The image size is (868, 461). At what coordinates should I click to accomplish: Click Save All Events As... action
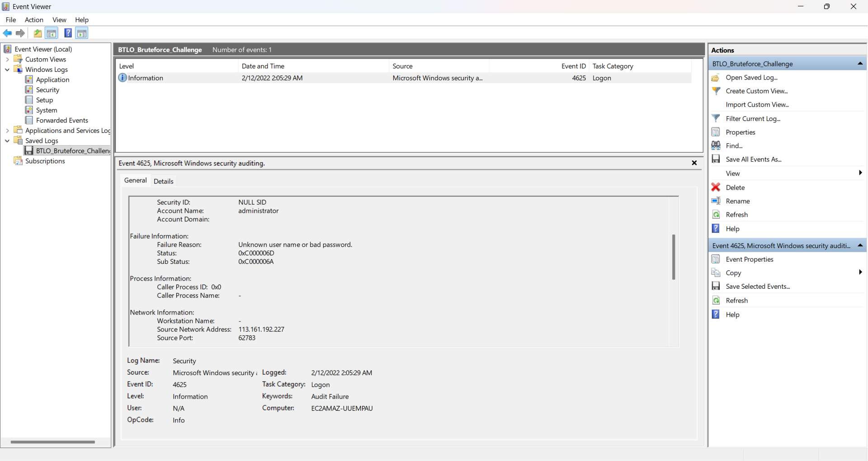(x=754, y=159)
